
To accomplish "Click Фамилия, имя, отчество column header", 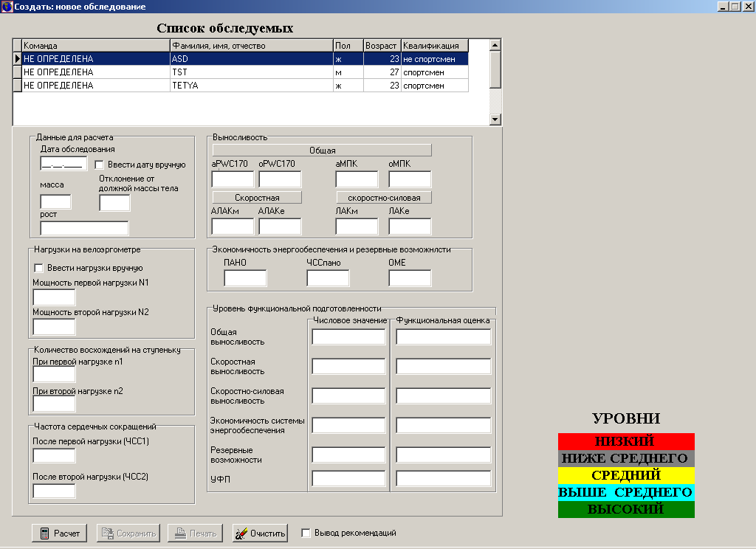I will 252,46.
